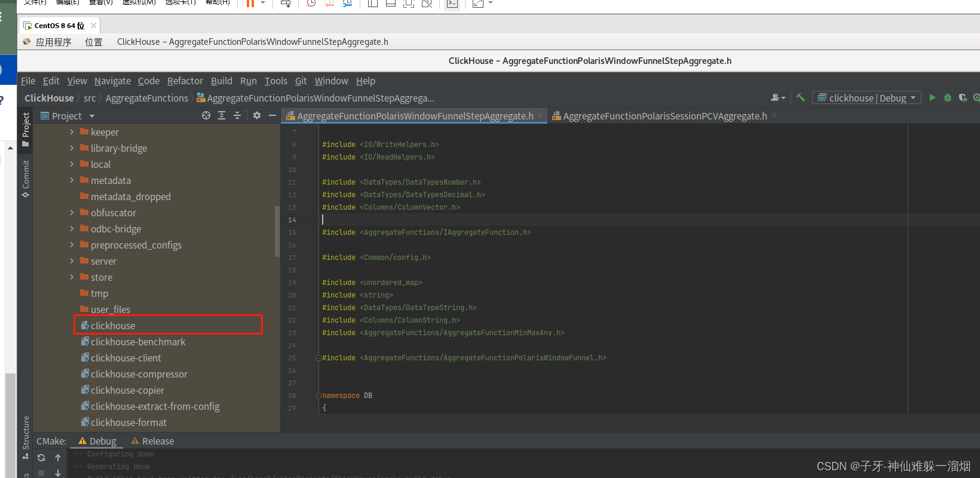Open Project panel gear options

(x=257, y=115)
